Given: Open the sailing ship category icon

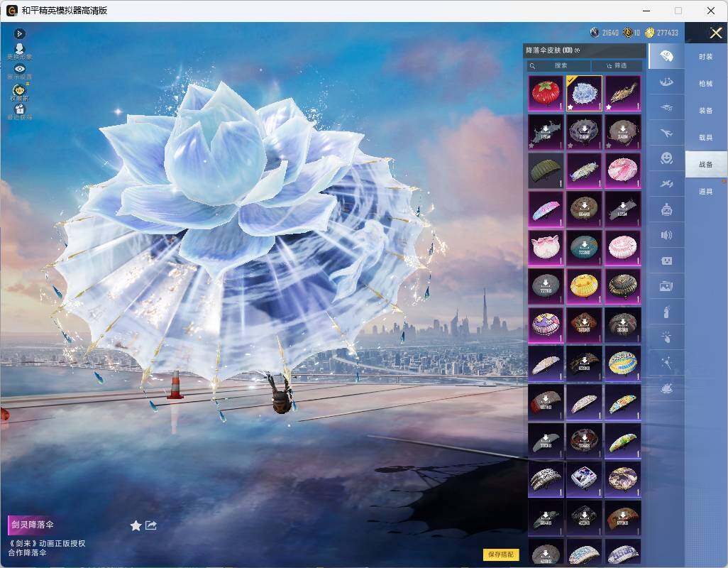Looking at the screenshot, I should coord(666,82).
